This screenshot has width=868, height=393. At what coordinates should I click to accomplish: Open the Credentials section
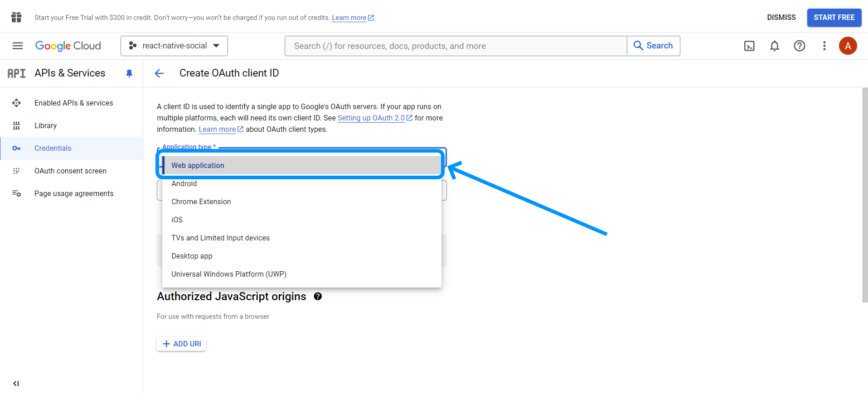pyautogui.click(x=72, y=148)
